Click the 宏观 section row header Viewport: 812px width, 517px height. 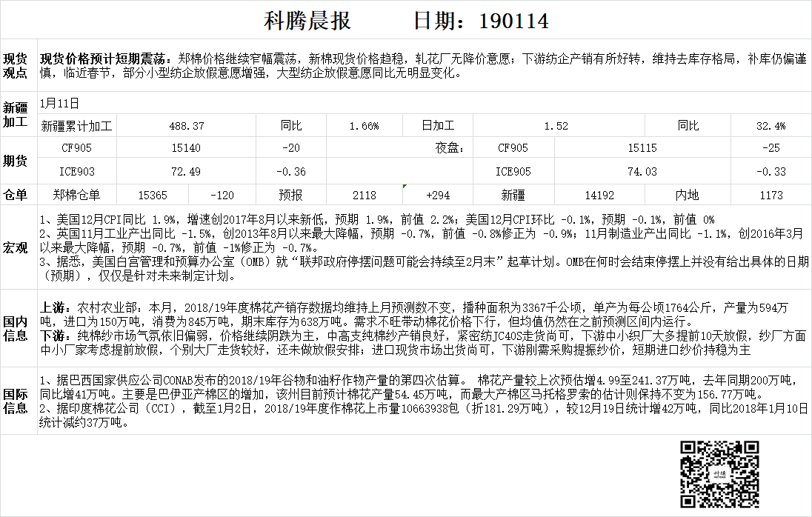(16, 246)
